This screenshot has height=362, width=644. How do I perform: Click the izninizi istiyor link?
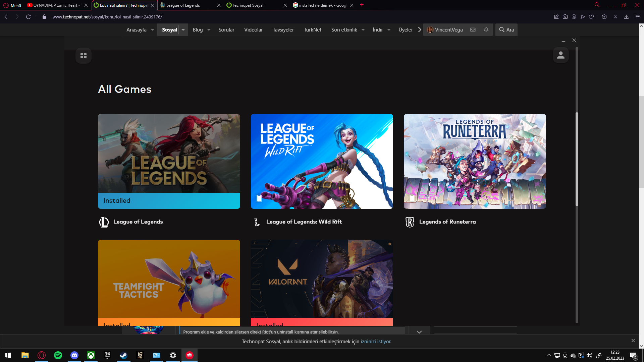coord(376,342)
